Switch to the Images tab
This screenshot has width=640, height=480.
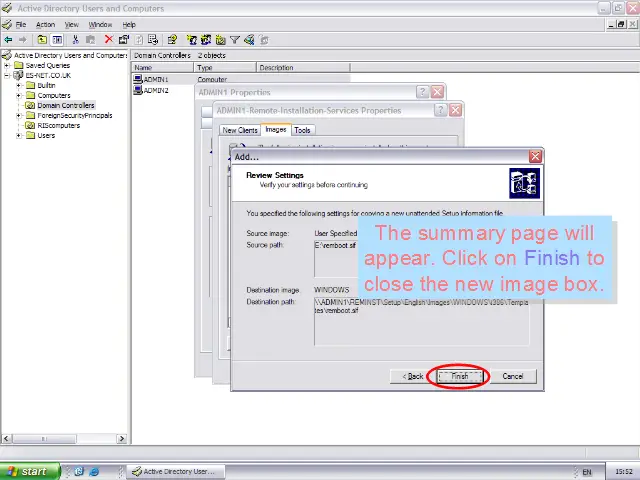pos(276,129)
